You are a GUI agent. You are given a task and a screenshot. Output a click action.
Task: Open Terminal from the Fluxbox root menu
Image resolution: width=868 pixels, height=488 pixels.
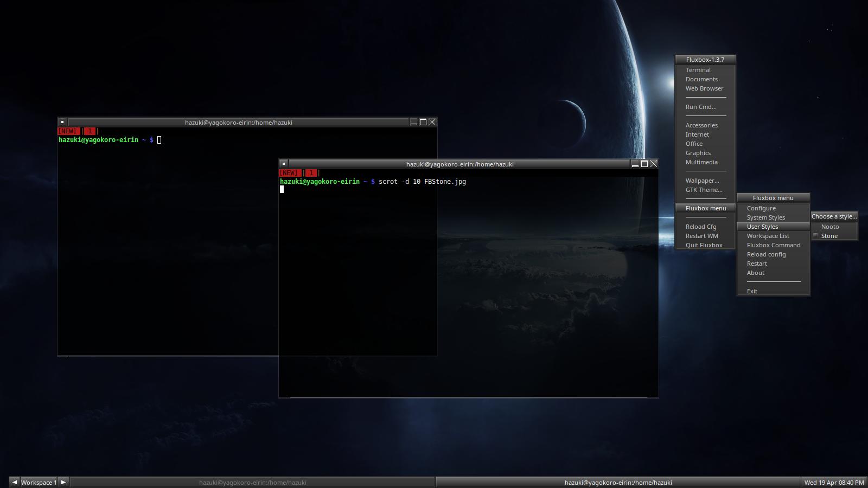click(x=705, y=70)
